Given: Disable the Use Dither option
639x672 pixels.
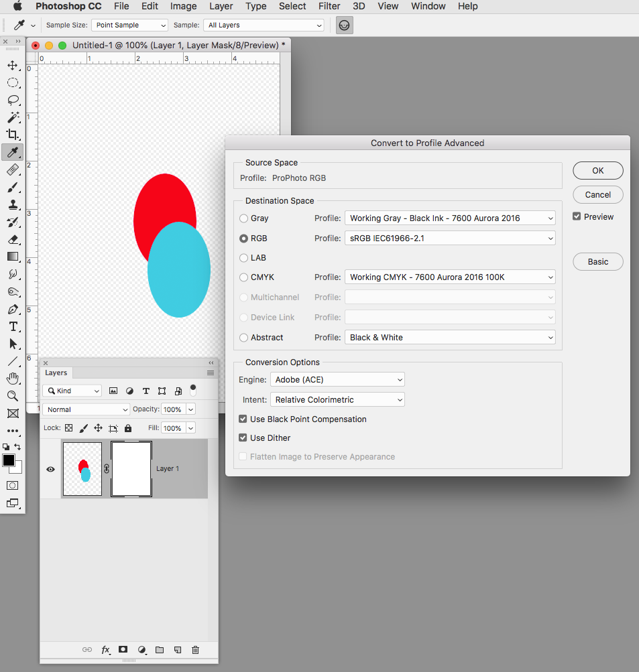Looking at the screenshot, I should tap(243, 438).
